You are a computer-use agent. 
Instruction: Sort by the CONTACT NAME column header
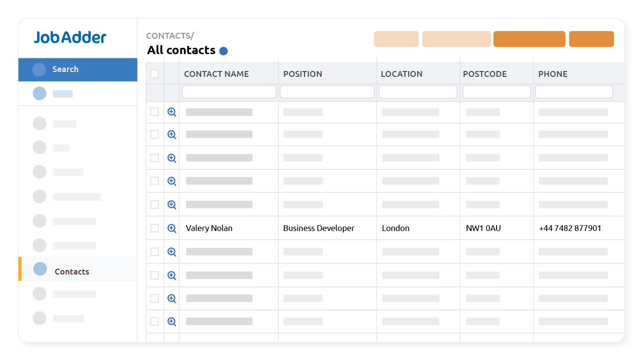click(217, 73)
